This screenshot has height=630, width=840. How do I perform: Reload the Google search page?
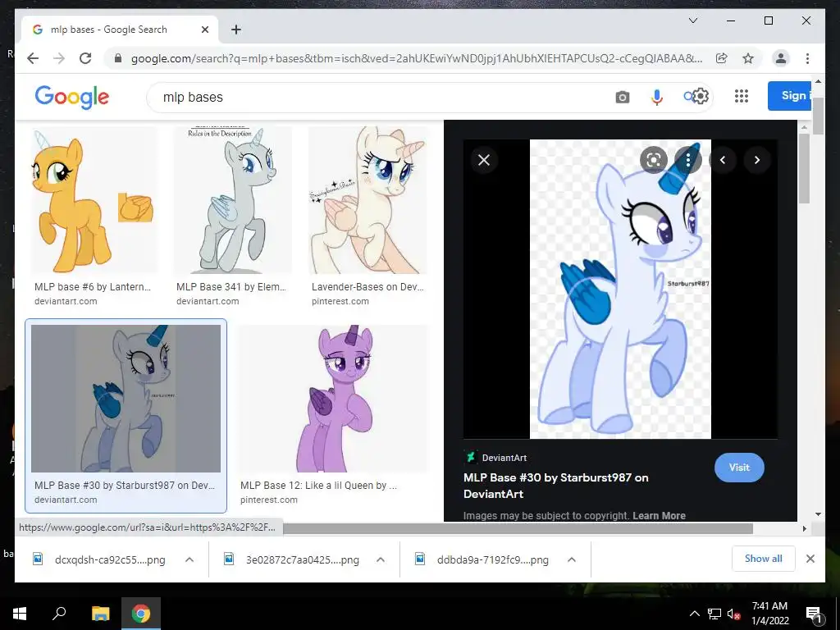pos(85,58)
